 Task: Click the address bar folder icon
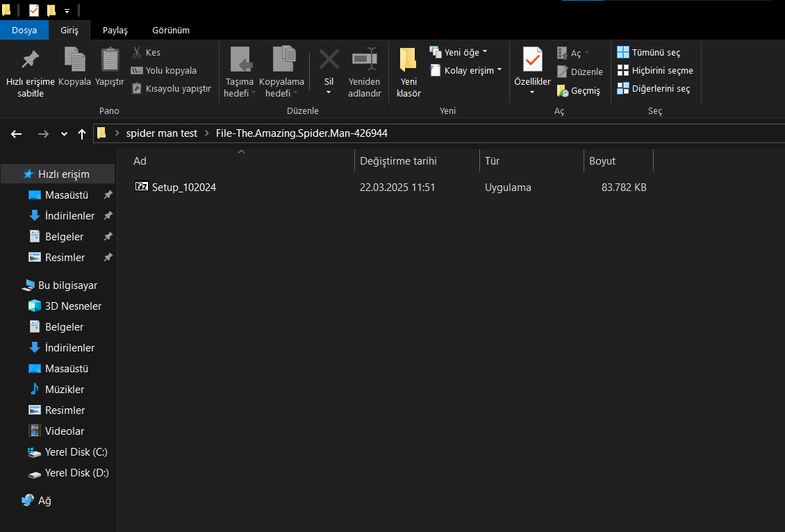point(101,133)
